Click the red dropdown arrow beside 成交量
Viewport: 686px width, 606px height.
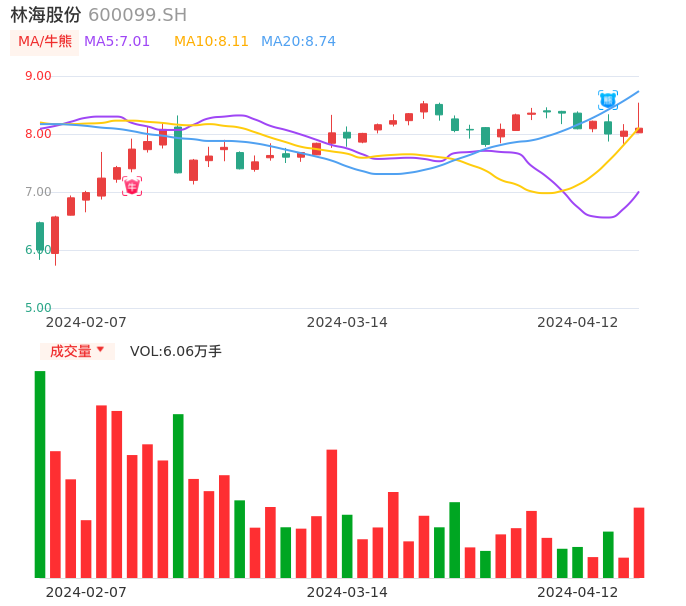coord(100,350)
